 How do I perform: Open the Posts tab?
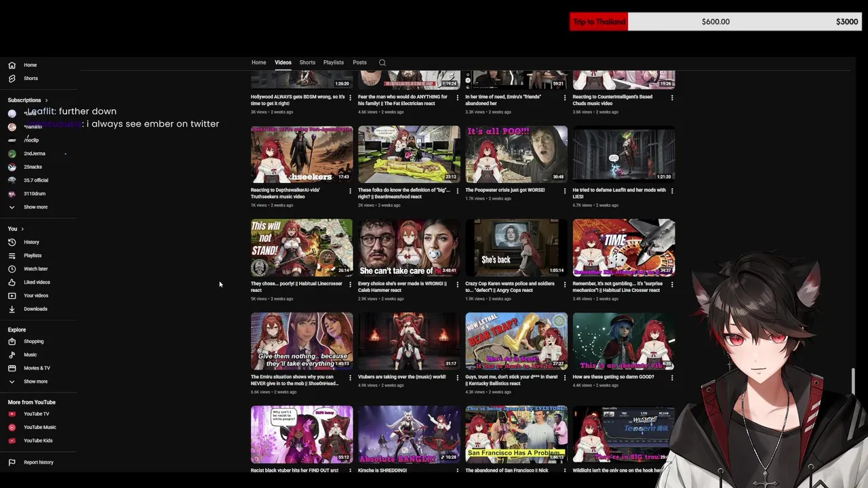359,62
